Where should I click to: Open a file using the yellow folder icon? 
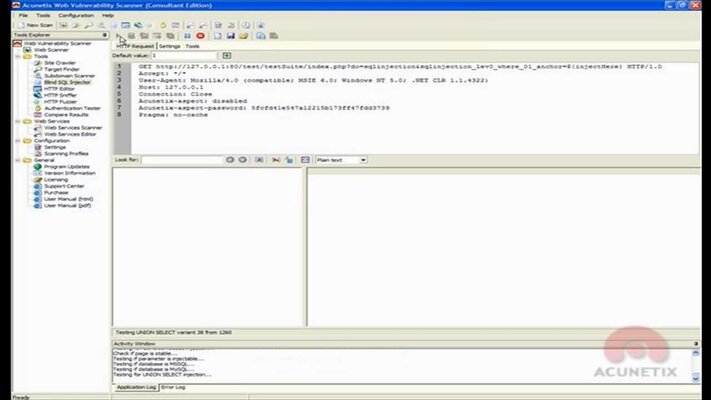243,36
